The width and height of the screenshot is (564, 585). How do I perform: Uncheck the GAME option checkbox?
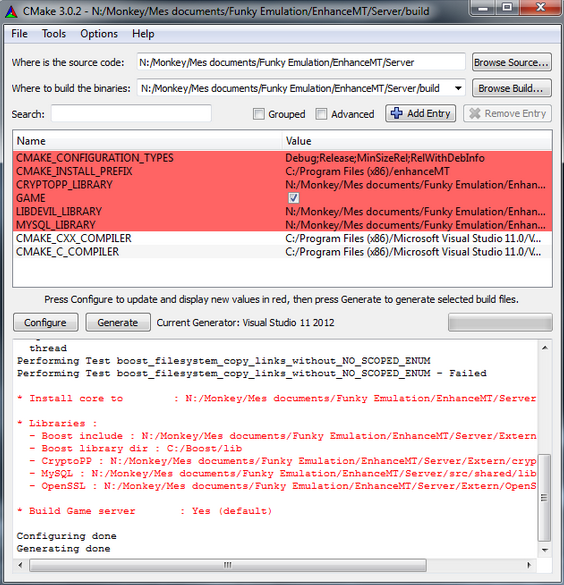tap(294, 198)
